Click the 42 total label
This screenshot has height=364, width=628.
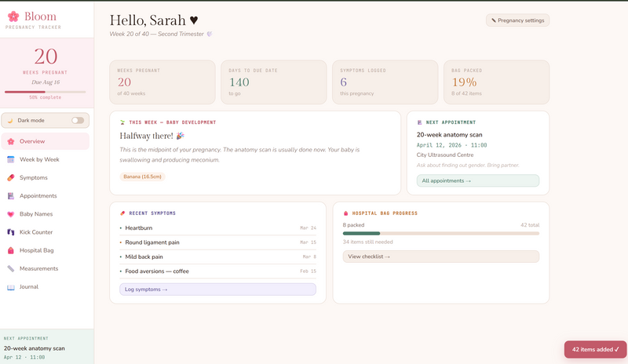click(x=530, y=225)
